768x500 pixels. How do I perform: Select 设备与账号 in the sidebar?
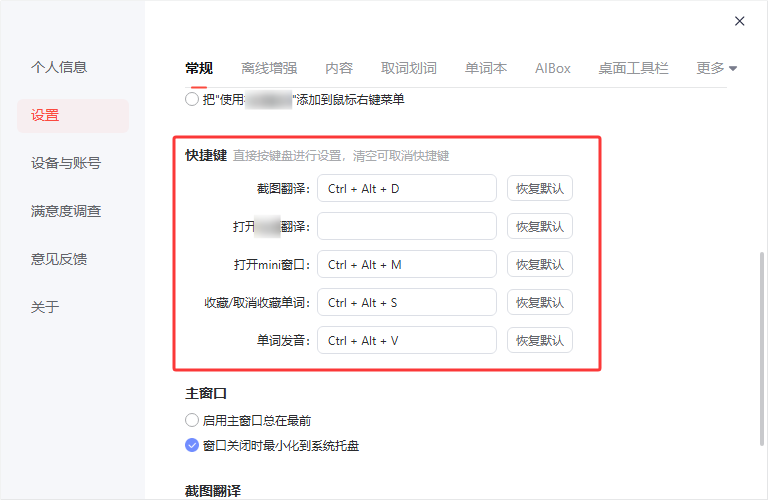[66, 163]
